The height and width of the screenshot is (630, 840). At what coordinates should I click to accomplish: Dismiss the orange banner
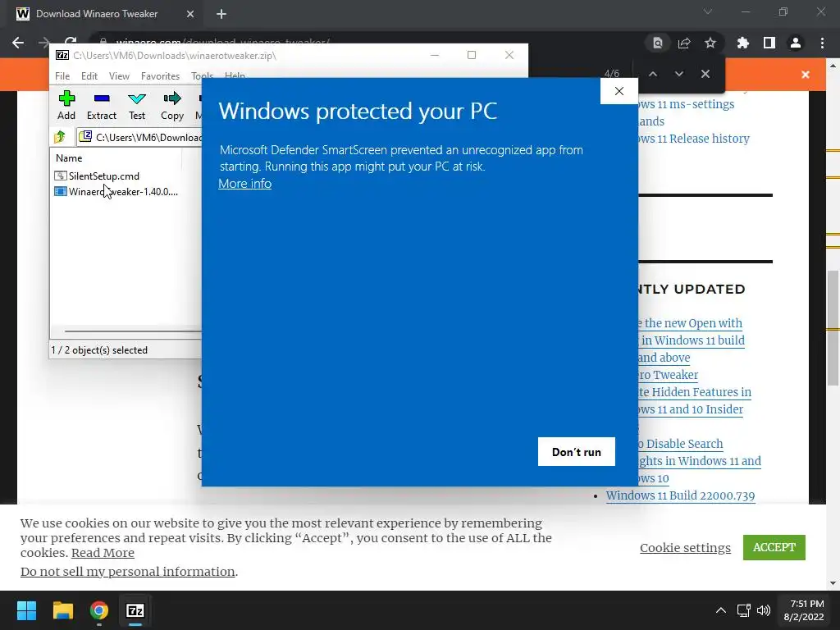pyautogui.click(x=806, y=75)
